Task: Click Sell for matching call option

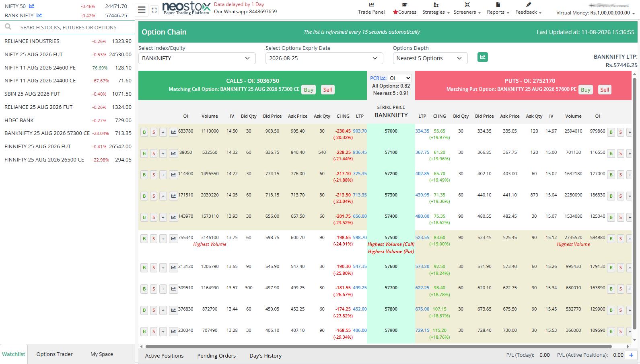Action: point(328,90)
